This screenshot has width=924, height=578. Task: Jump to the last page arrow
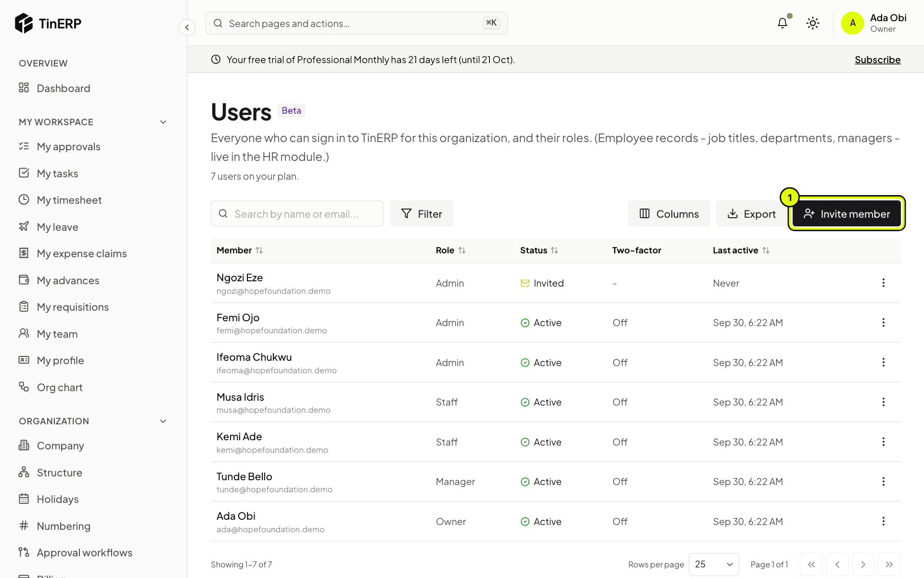(889, 565)
